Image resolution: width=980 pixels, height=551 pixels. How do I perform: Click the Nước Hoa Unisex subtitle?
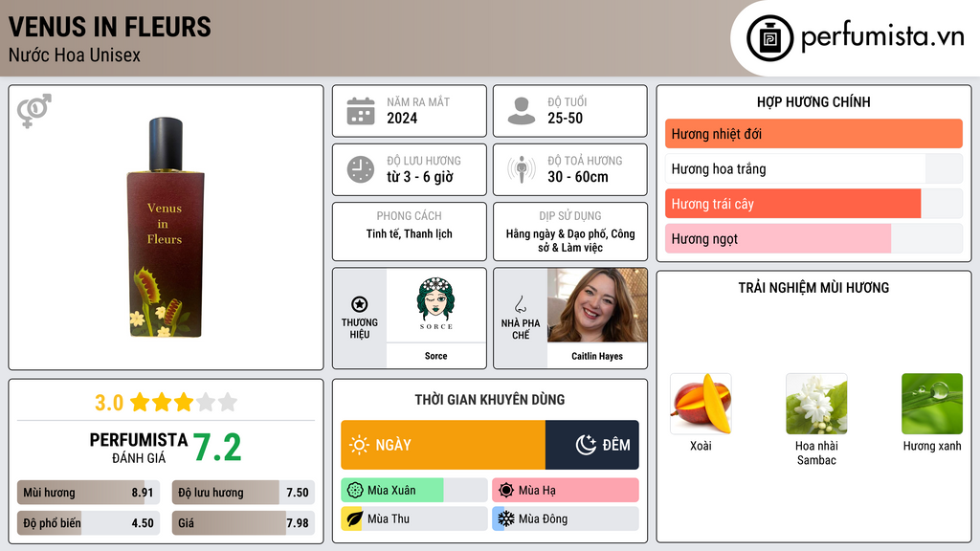click(75, 55)
